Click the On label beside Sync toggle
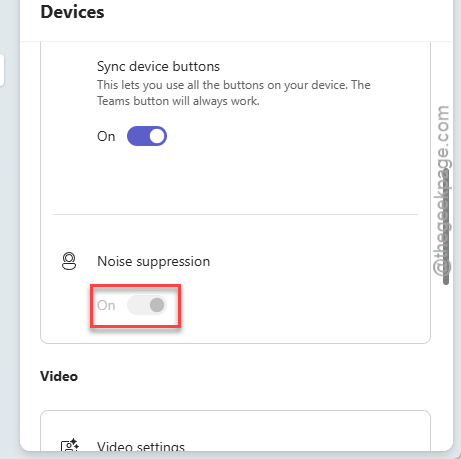Viewport: 461px width, 459px height. coord(106,136)
